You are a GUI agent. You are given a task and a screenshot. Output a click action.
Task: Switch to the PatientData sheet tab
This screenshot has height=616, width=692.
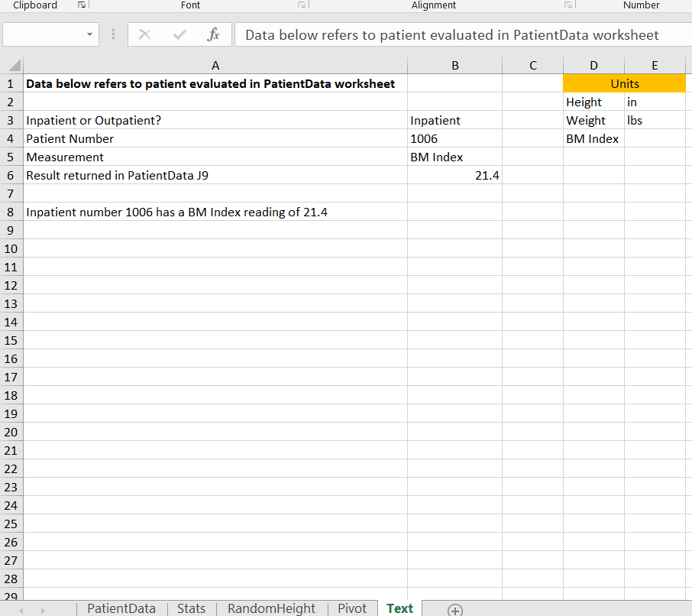[x=121, y=608]
